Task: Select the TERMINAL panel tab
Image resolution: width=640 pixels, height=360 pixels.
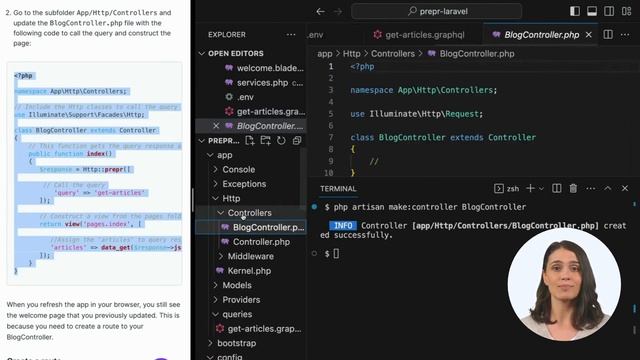Action: coord(338,189)
